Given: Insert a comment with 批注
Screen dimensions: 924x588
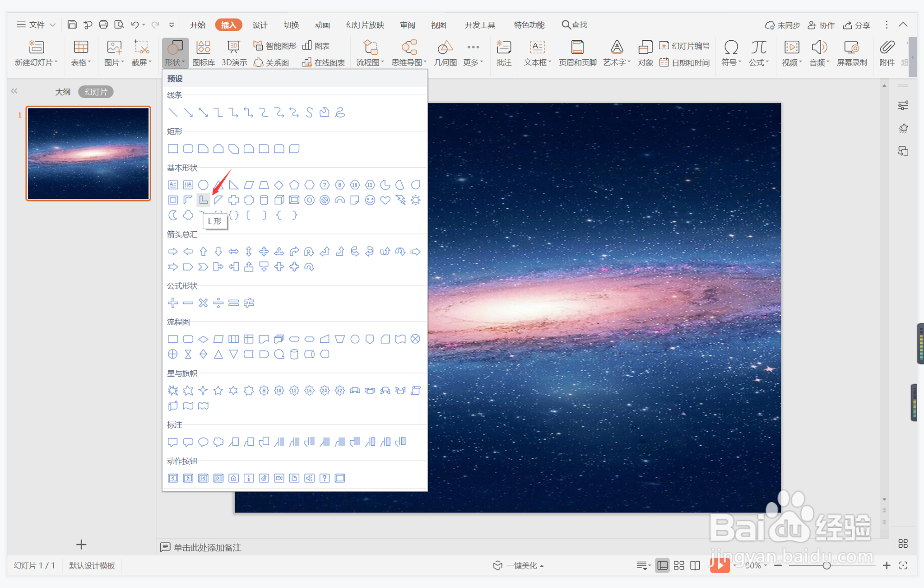Looking at the screenshot, I should [x=504, y=53].
